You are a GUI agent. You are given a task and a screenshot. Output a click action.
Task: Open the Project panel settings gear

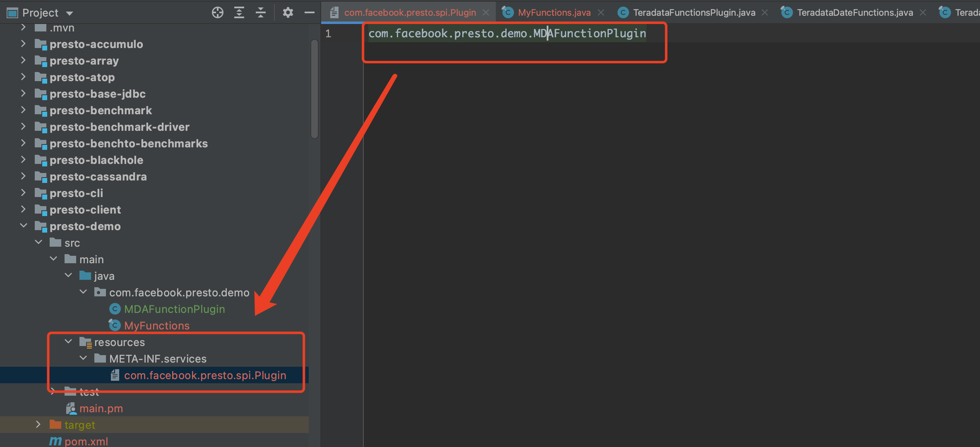(x=288, y=13)
